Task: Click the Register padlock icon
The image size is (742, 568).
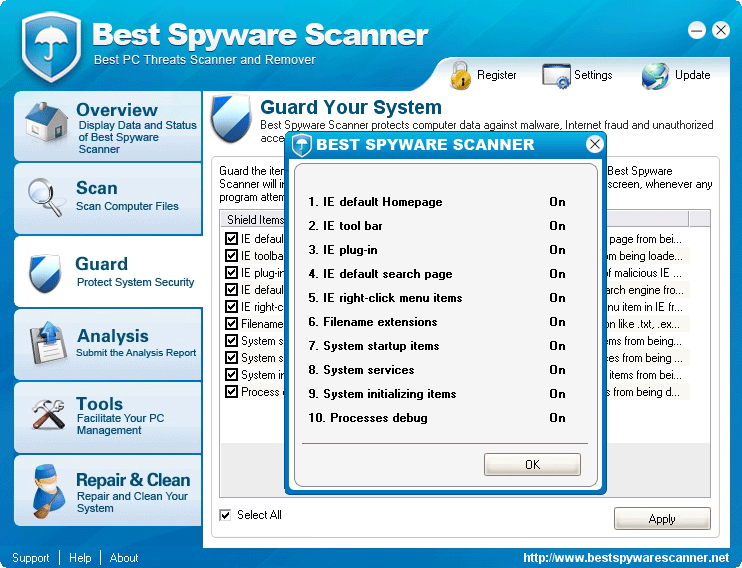Action: click(x=460, y=75)
